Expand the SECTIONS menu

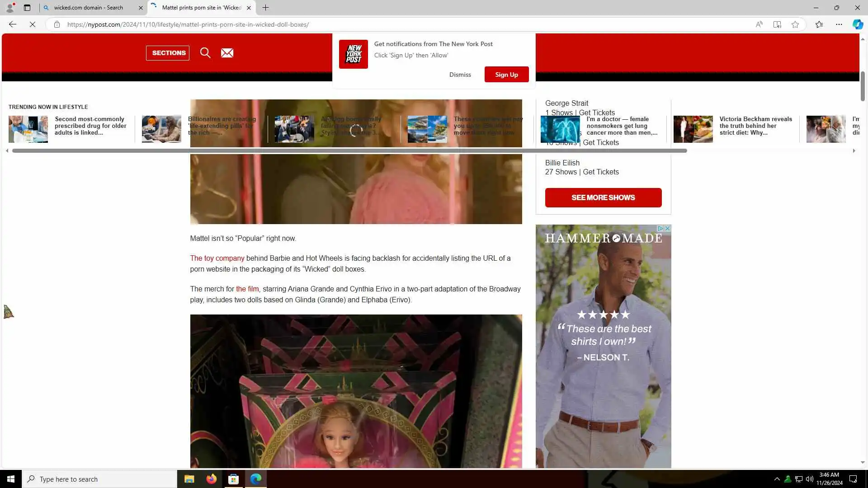pos(168,53)
